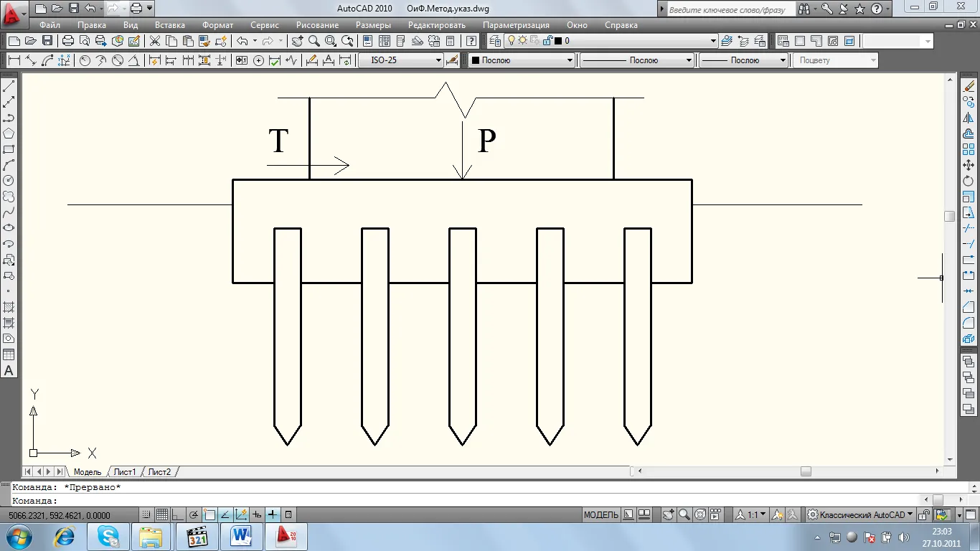
Task: Select the Move modify tool
Action: click(969, 165)
